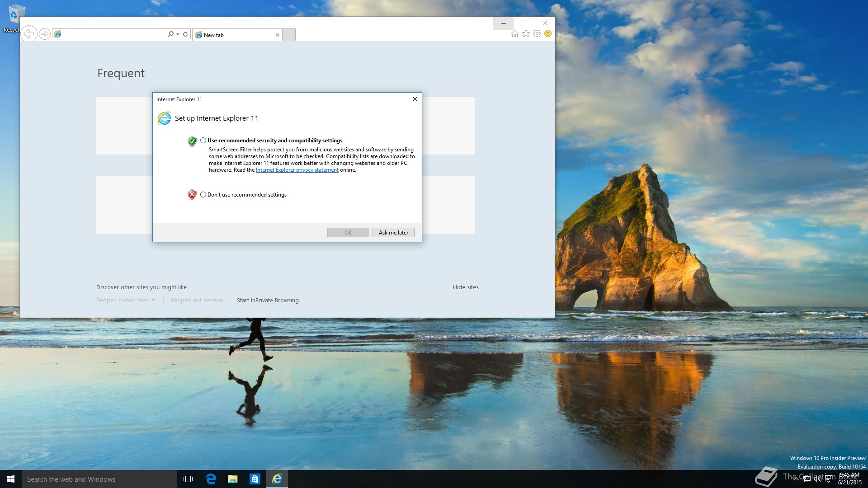This screenshot has height=488, width=868.
Task: Click the OK button in setup dialog
Action: coord(348,233)
